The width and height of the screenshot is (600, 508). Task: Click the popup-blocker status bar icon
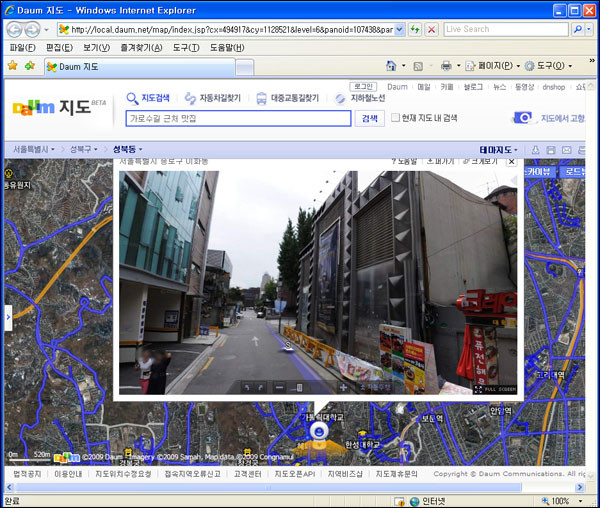click(x=399, y=501)
